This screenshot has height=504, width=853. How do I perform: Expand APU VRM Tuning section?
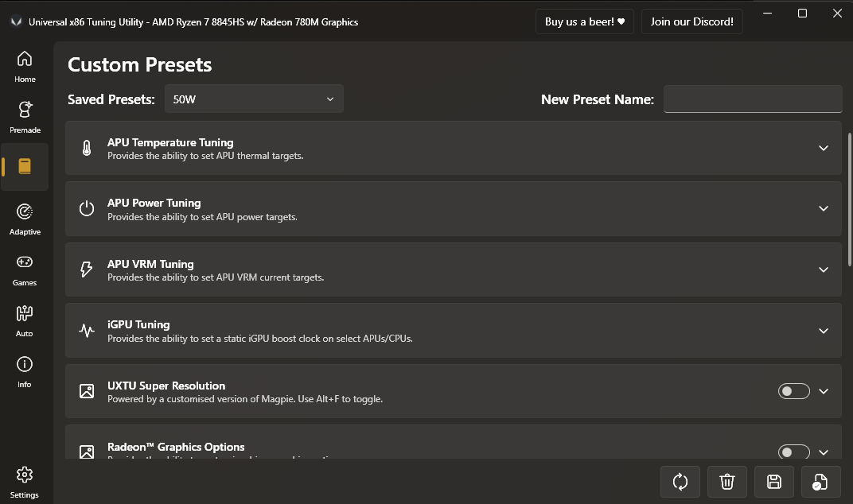[x=823, y=269]
